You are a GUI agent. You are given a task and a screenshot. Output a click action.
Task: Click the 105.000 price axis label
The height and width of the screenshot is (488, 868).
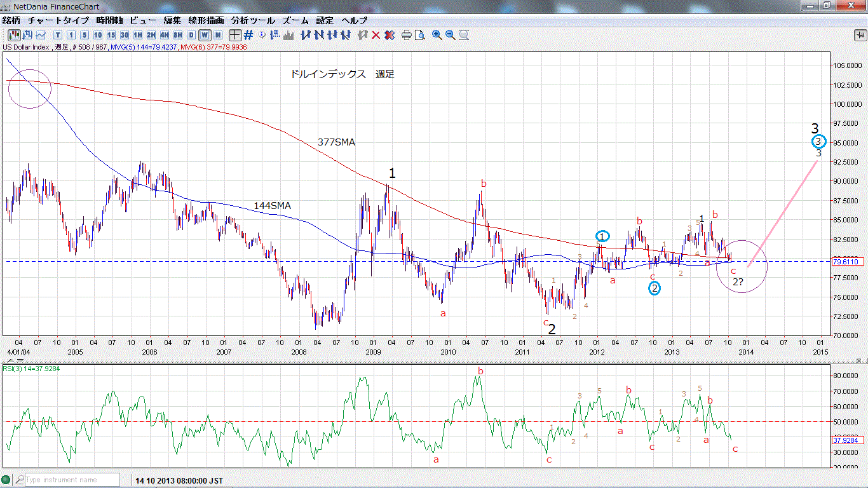(847, 65)
